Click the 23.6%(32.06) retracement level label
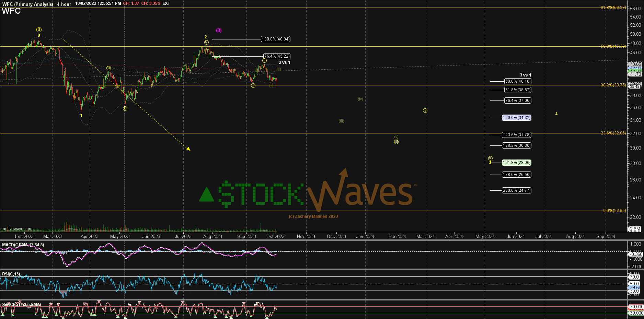644x319 pixels. point(613,133)
